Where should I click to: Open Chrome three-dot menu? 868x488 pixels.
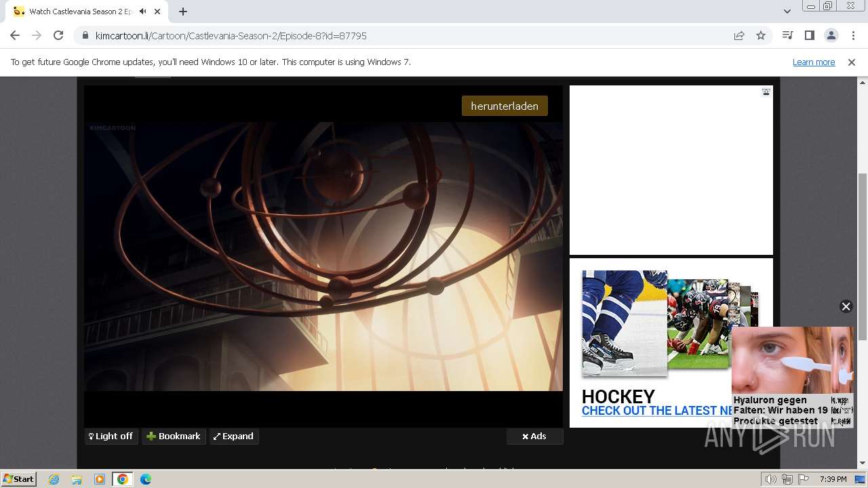852,35
